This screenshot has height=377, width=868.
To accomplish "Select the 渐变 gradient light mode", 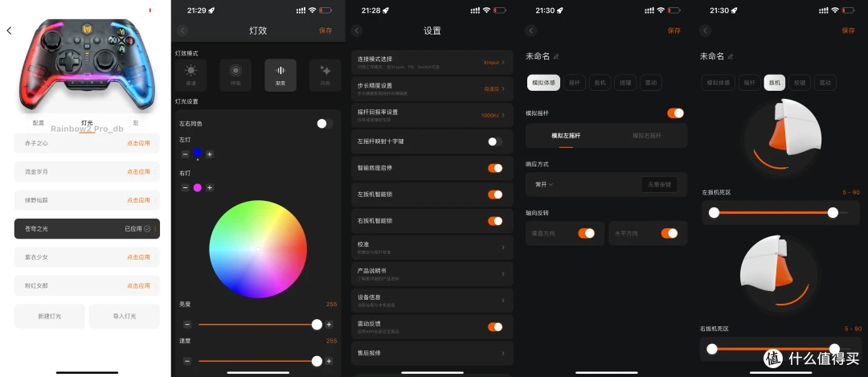I will (280, 76).
